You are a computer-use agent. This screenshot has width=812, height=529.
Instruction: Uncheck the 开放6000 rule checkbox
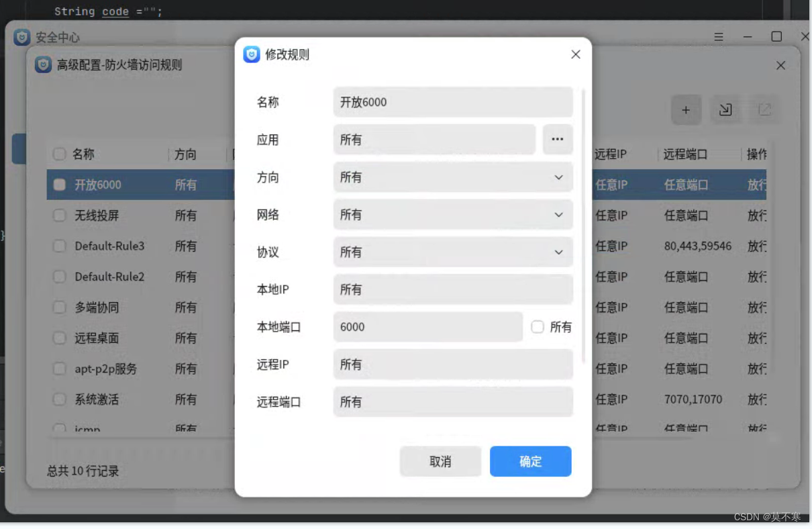pyautogui.click(x=59, y=184)
